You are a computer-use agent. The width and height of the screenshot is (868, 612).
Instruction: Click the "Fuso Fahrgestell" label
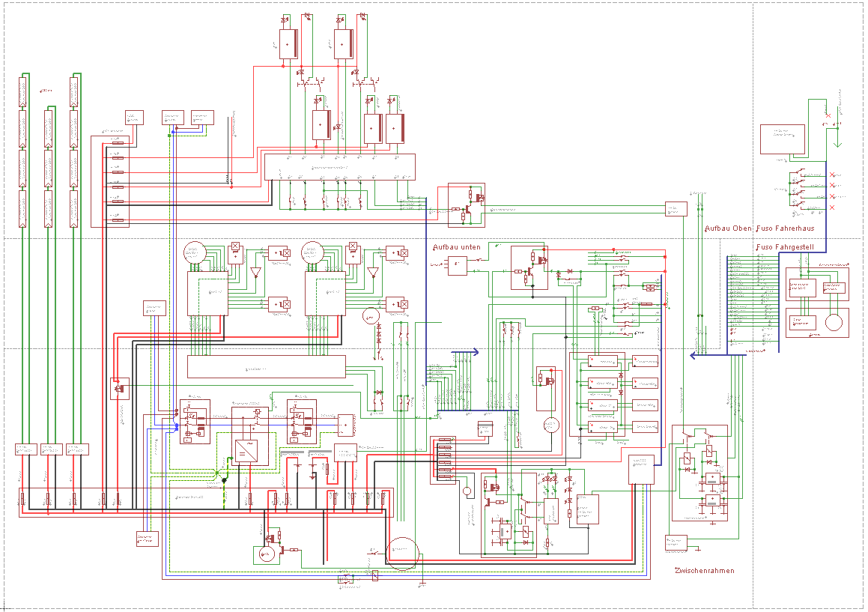coord(785,246)
